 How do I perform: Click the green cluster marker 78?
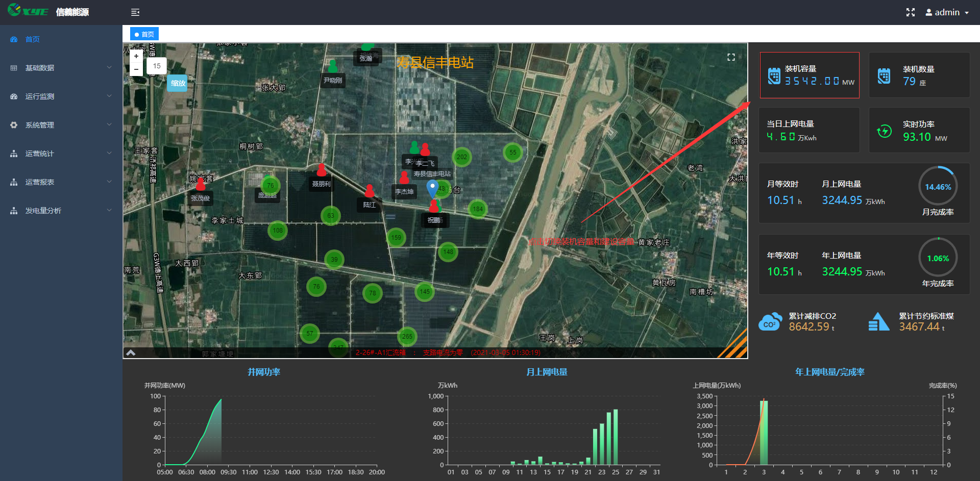[x=373, y=293]
